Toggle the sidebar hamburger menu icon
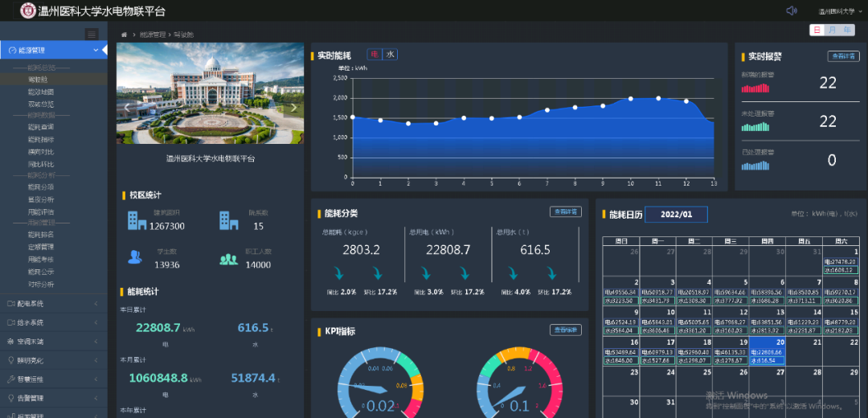 coord(92,35)
